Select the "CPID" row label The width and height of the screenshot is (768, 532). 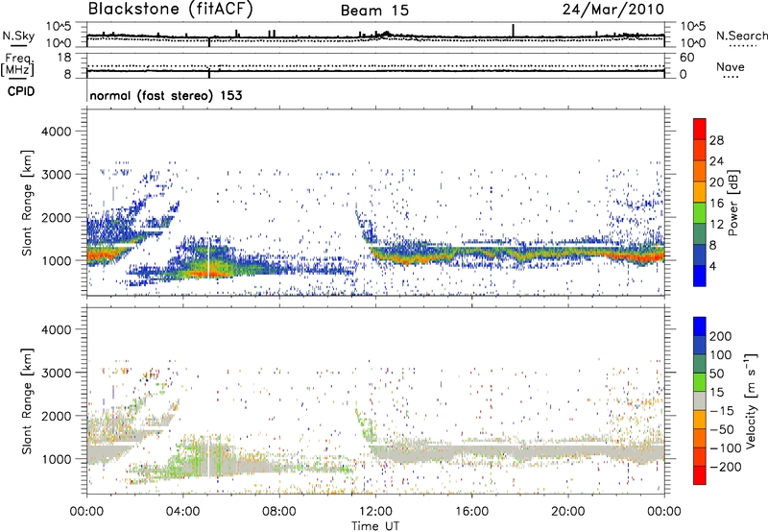[x=21, y=91]
